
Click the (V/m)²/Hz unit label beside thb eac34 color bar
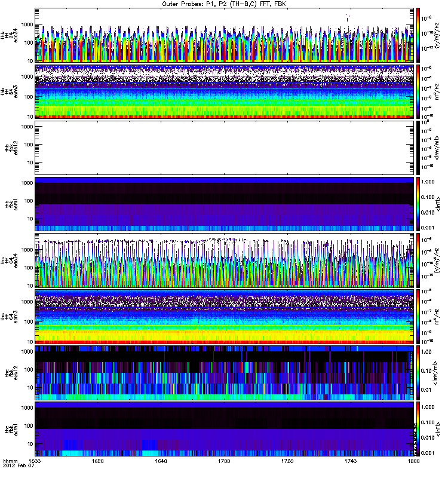tap(437, 35)
